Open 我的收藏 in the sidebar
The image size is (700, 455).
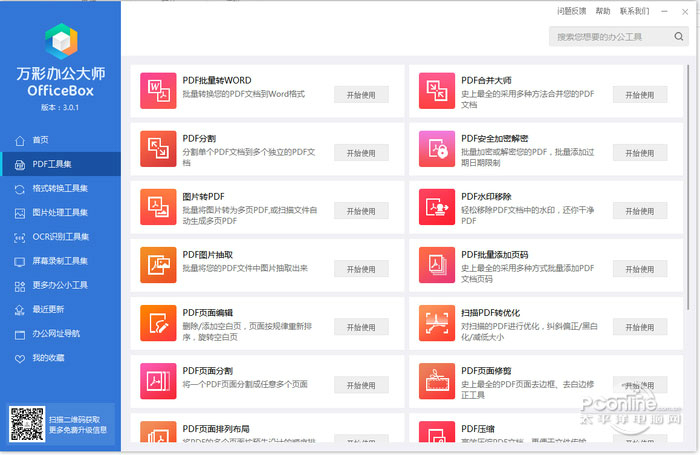tap(60, 358)
